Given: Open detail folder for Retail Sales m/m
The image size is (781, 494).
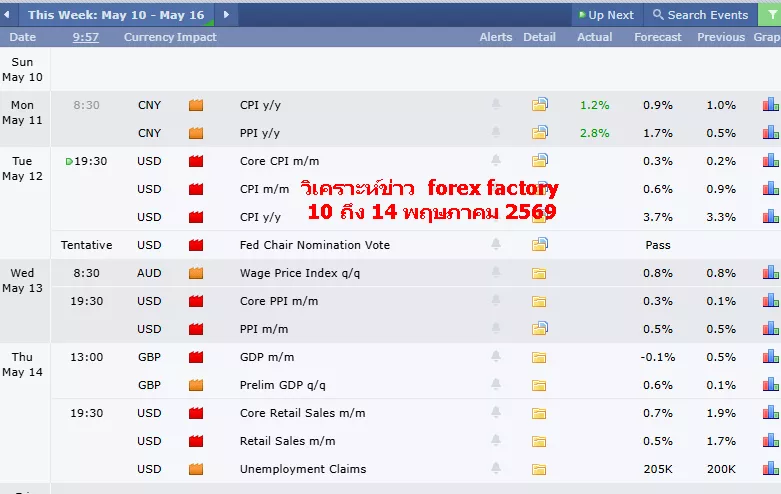Looking at the screenshot, I should 539,441.
